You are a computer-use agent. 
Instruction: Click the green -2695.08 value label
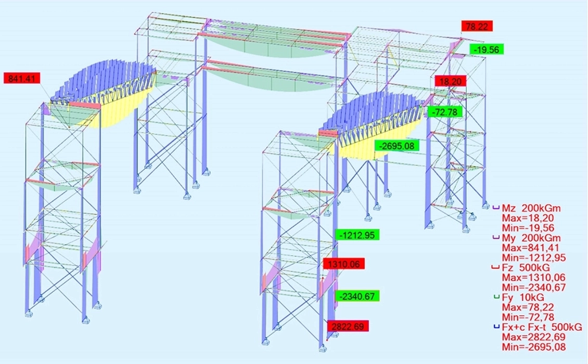point(397,146)
